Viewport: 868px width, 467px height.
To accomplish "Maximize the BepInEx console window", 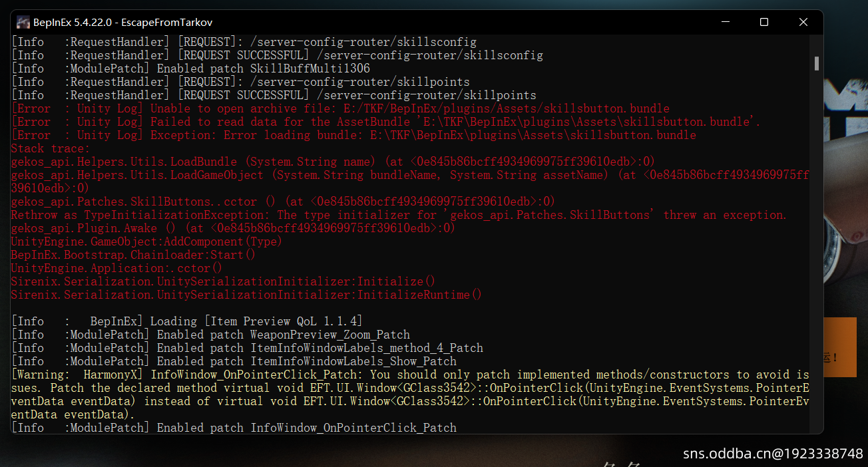I will click(x=764, y=22).
